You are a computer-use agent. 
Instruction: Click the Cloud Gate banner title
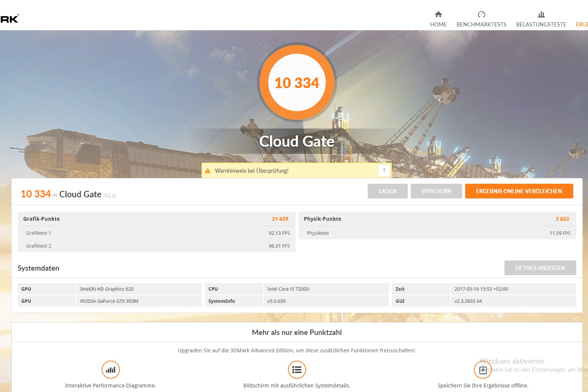pos(297,141)
